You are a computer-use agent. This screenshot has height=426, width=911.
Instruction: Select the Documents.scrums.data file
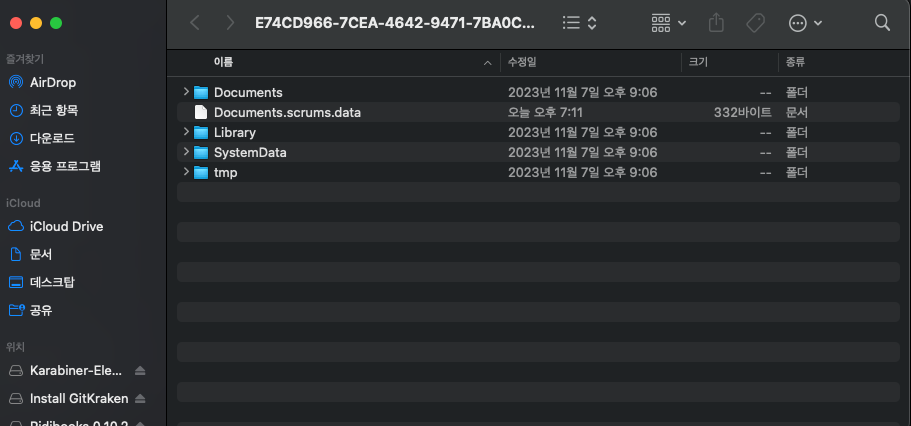(539, 112)
